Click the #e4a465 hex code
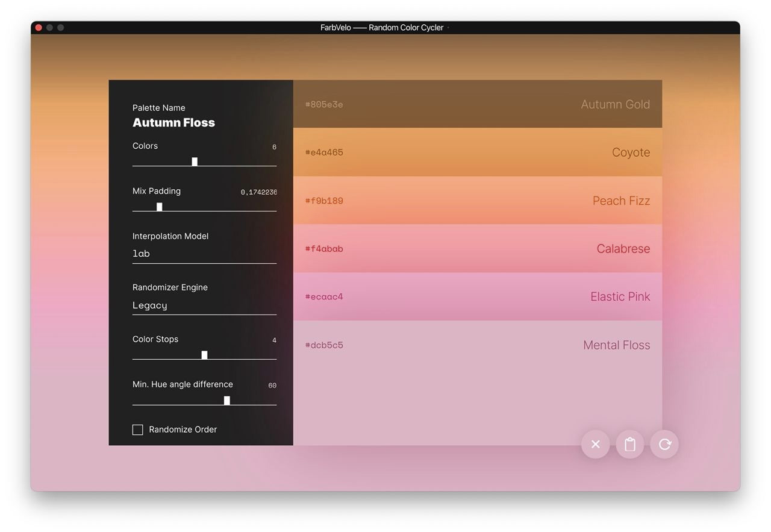The height and width of the screenshot is (532, 771). tap(324, 152)
